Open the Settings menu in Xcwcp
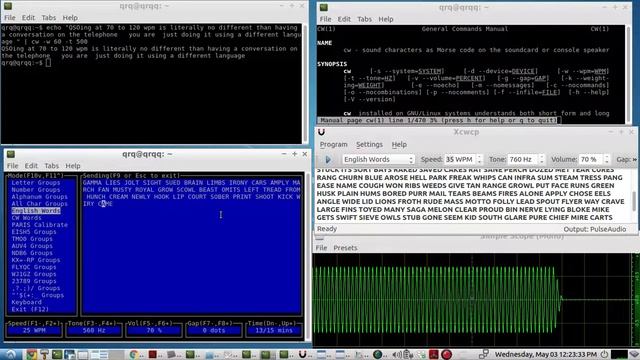 click(369, 144)
